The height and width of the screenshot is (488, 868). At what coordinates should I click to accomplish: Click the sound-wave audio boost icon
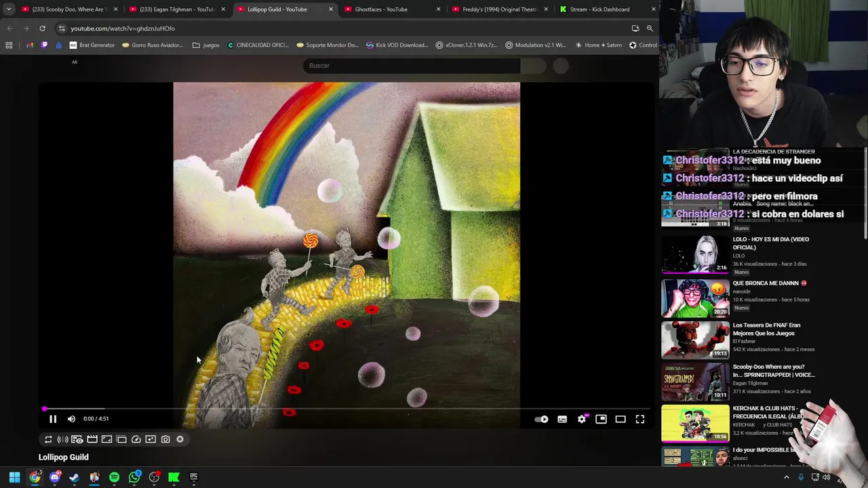click(62, 439)
